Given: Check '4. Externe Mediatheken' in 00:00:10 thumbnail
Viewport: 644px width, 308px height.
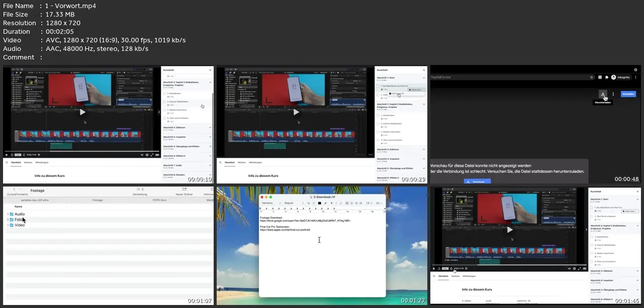Looking at the screenshot, I should click(x=164, y=102).
